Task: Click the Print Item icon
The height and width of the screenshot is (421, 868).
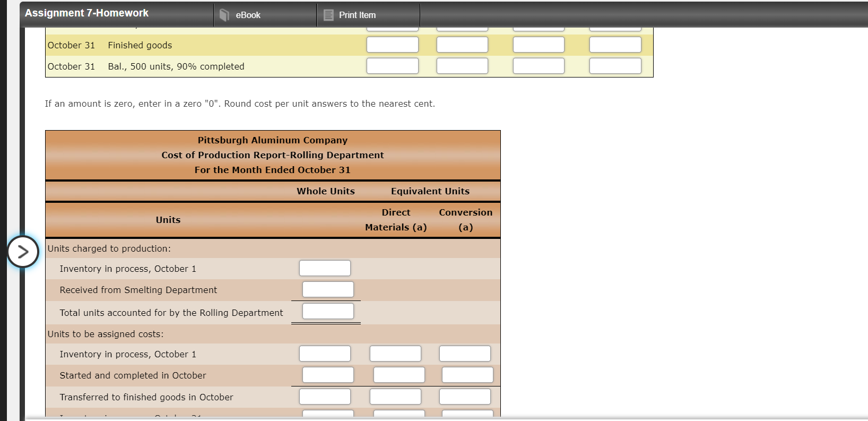Action: click(328, 15)
